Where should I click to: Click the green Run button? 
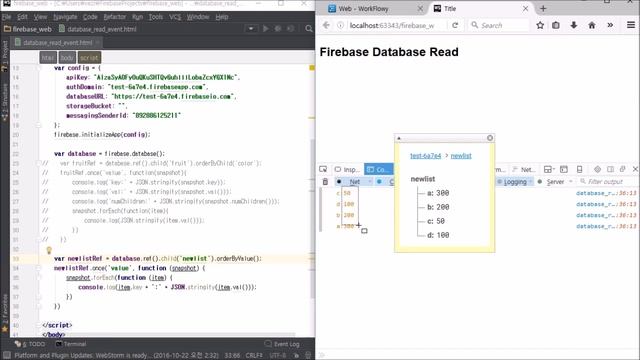(x=266, y=29)
